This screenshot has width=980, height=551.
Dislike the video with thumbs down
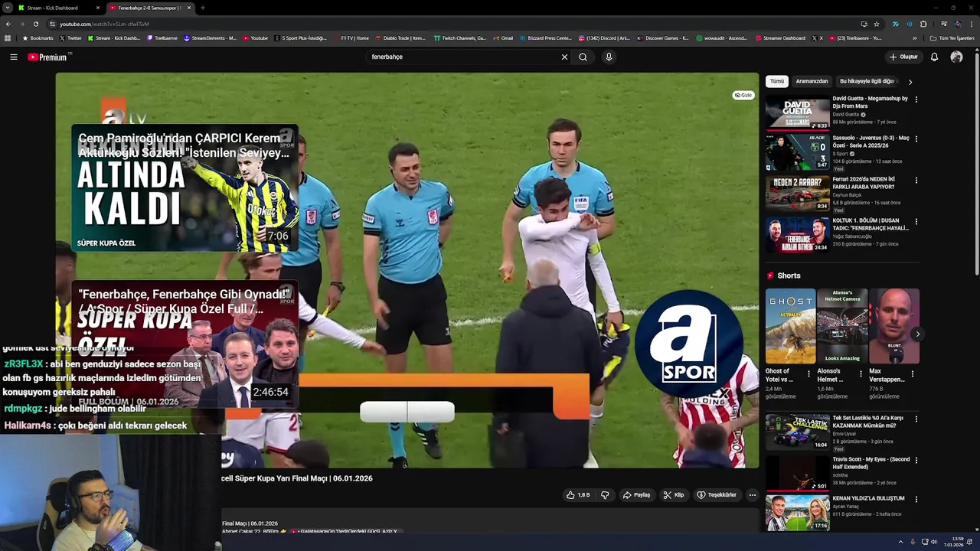[x=605, y=495]
